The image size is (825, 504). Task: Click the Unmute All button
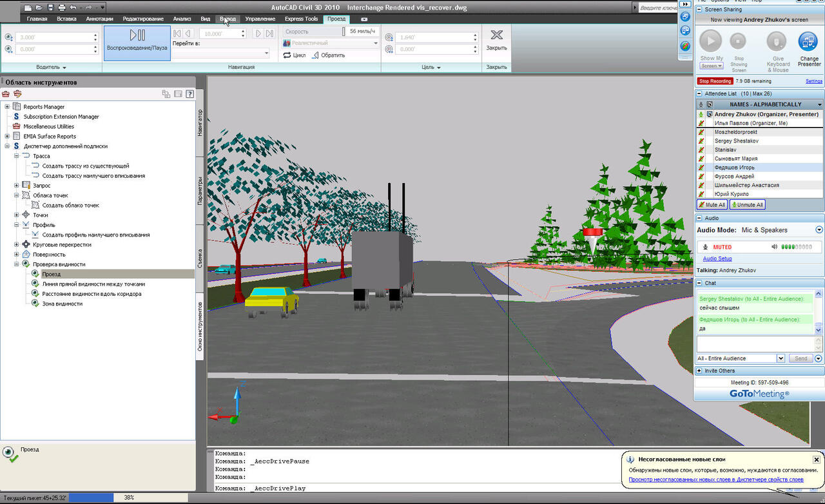click(748, 205)
